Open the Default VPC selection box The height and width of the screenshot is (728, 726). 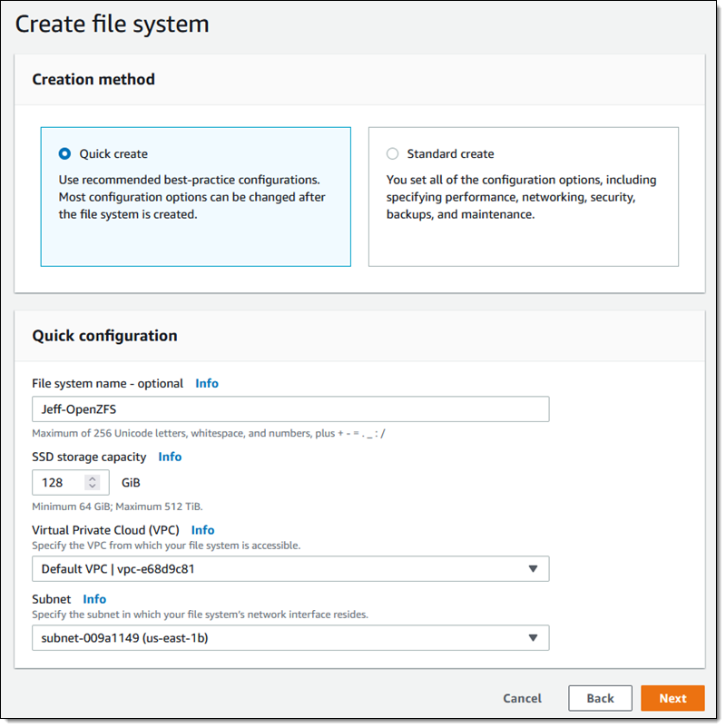(290, 569)
